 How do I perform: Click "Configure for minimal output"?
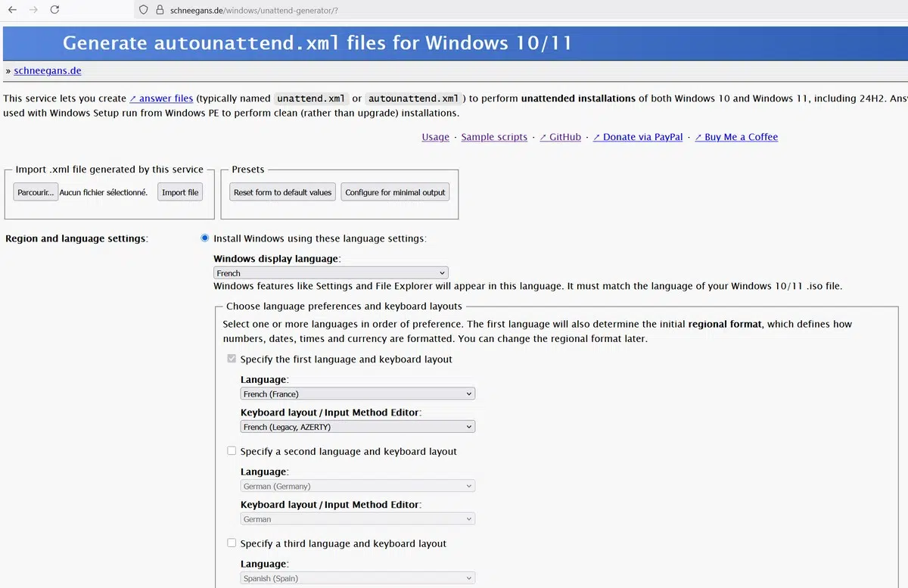click(x=395, y=191)
